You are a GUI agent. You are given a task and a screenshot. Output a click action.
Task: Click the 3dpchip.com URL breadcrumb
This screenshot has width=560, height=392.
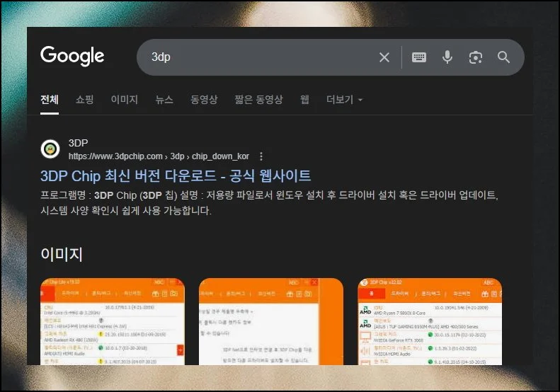click(x=159, y=156)
